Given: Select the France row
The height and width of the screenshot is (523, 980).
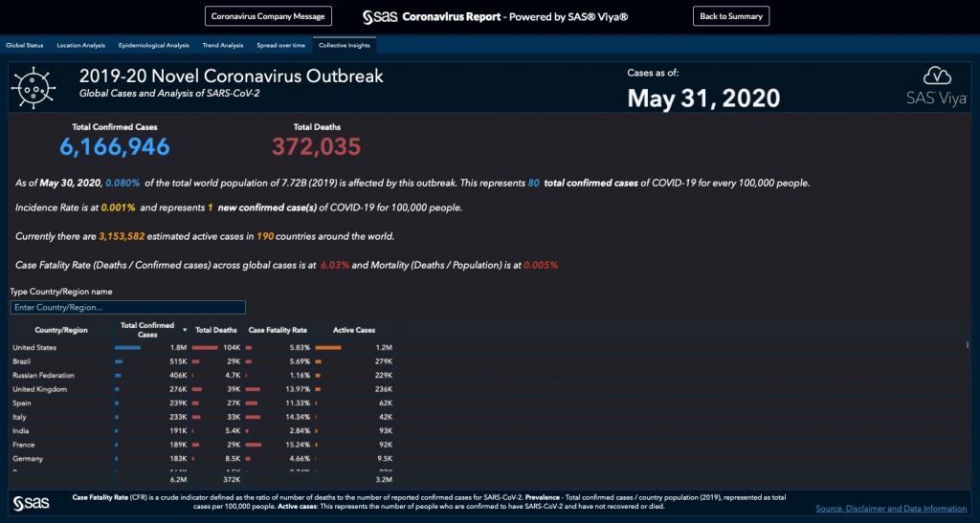Looking at the screenshot, I should pyautogui.click(x=203, y=445).
